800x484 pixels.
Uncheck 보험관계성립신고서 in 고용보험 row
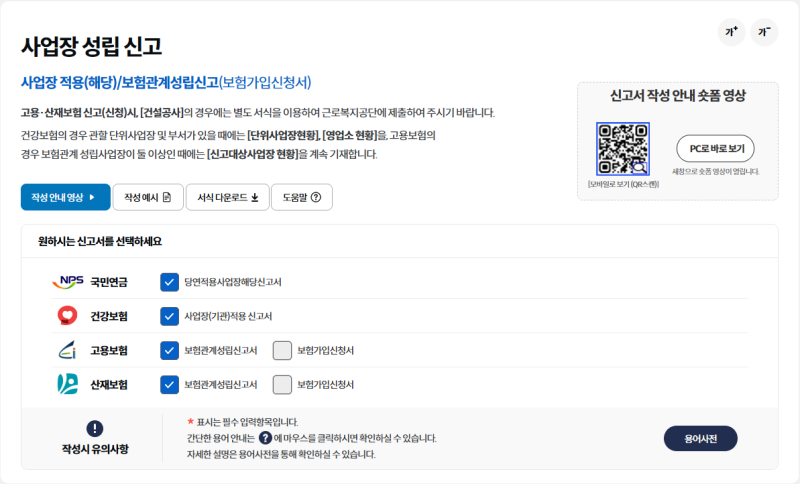[x=169, y=350]
